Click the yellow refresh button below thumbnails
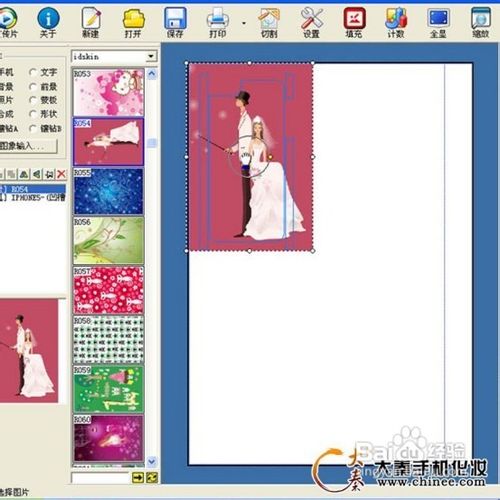The height and width of the screenshot is (500, 500). [x=152, y=477]
